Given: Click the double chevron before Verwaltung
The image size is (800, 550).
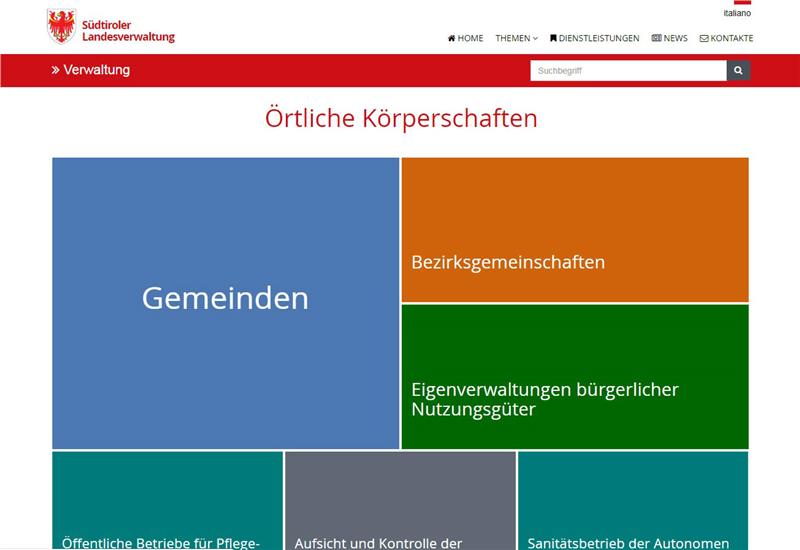Looking at the screenshot, I should click(56, 70).
